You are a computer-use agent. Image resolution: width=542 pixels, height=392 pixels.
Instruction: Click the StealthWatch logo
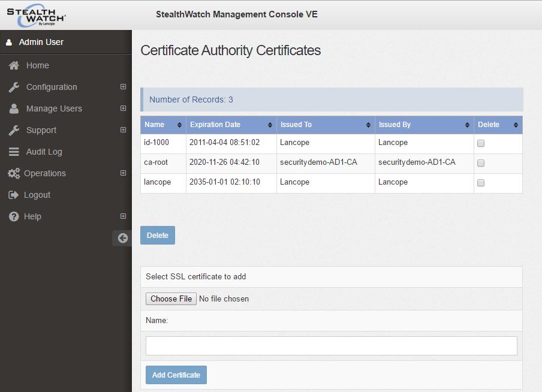[x=37, y=15]
